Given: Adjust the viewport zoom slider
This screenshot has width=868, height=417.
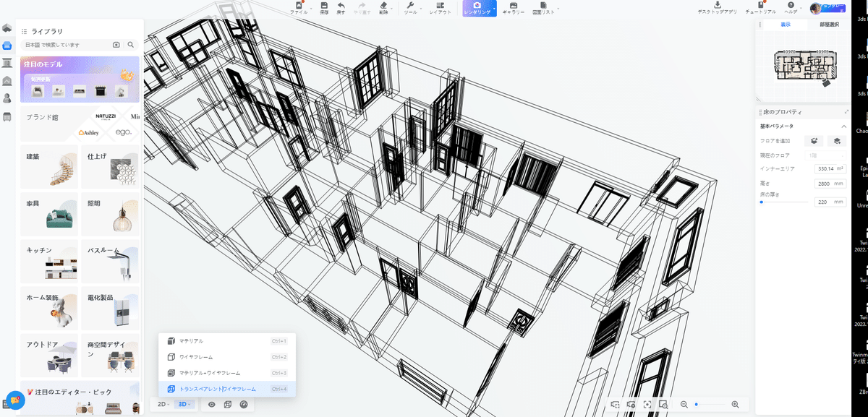Looking at the screenshot, I should tap(710, 405).
